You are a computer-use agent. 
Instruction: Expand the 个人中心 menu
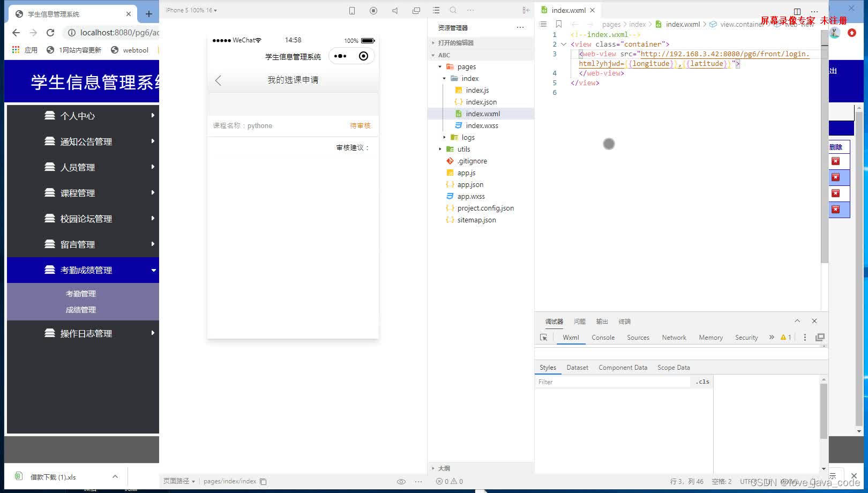83,116
